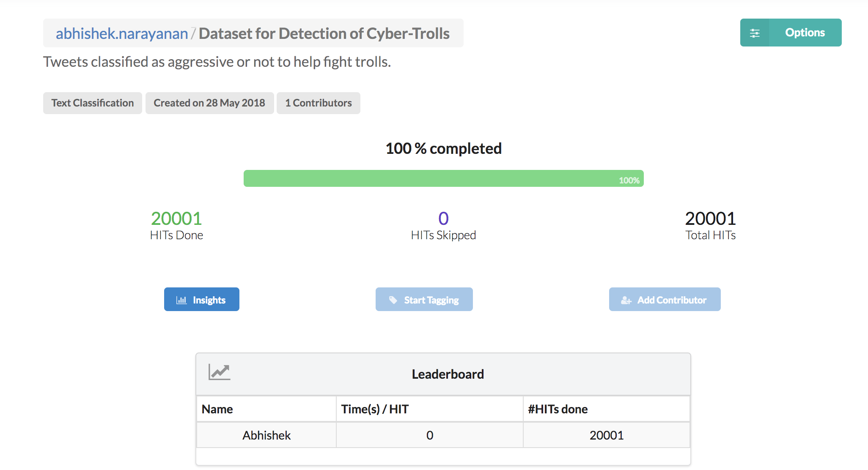Click the Dataset for Detection of Cyber-Trolls title
868x470 pixels.
tap(324, 33)
